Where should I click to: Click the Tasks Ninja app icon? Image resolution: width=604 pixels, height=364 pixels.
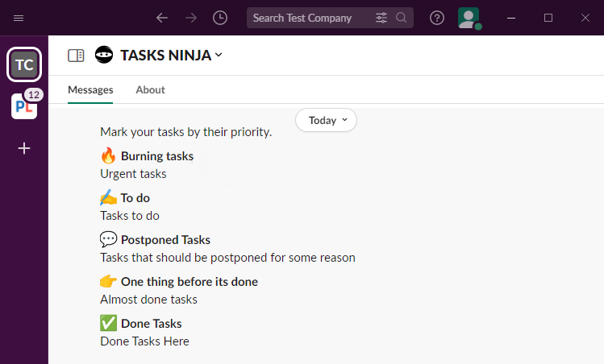coord(104,55)
